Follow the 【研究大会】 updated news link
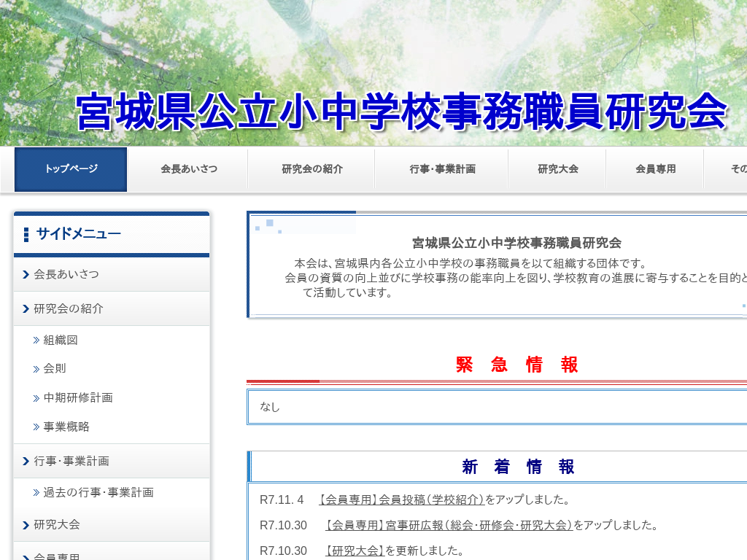 pyautogui.click(x=355, y=551)
